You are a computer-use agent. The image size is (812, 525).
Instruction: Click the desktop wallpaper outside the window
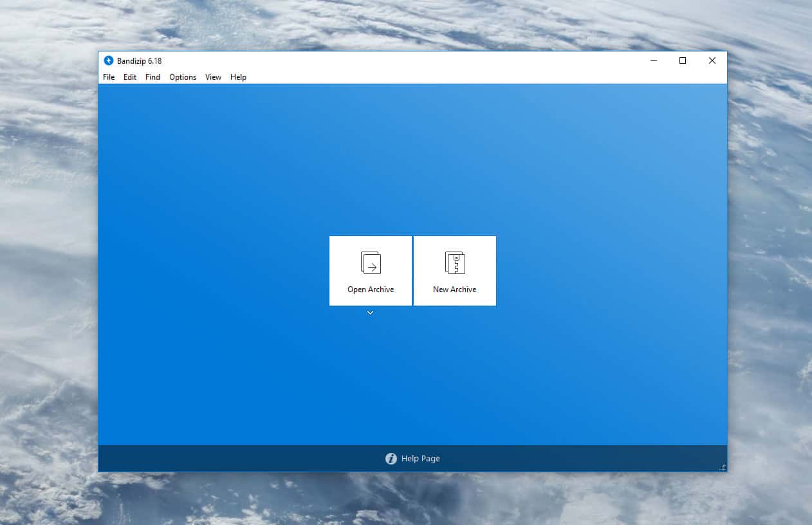point(45,257)
